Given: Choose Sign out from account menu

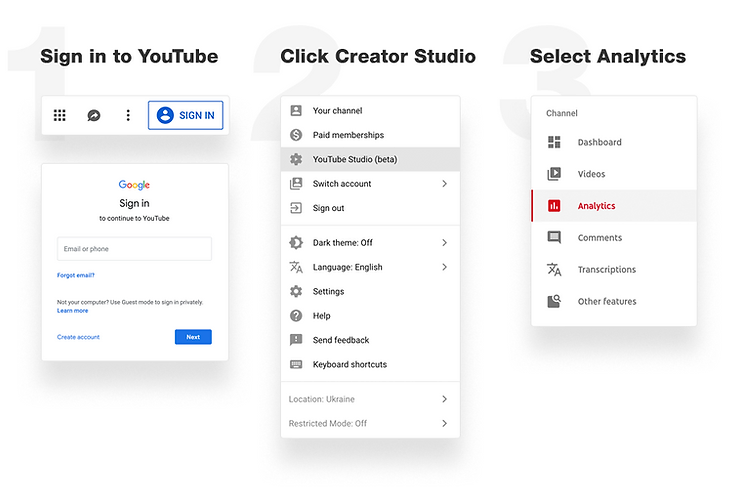Looking at the screenshot, I should (370, 208).
